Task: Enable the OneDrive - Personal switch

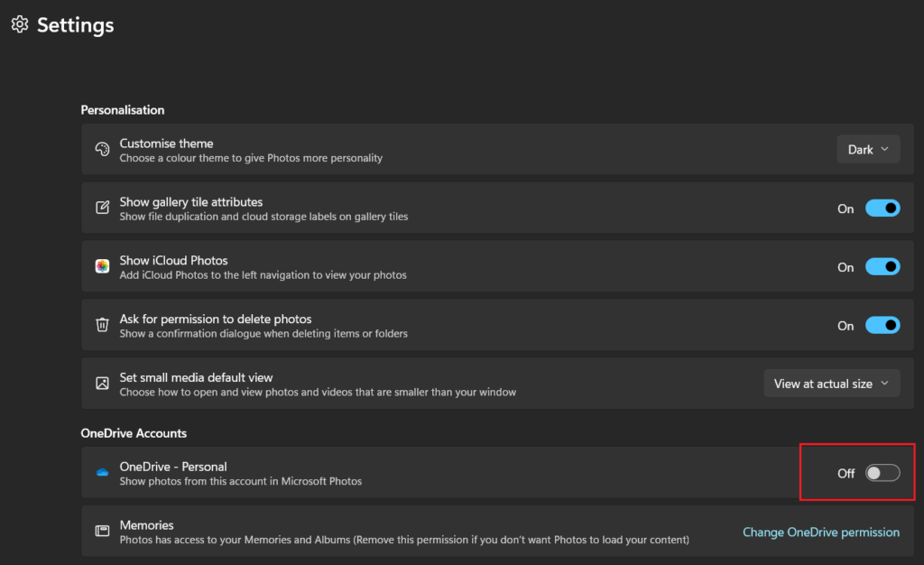Action: coord(882,472)
